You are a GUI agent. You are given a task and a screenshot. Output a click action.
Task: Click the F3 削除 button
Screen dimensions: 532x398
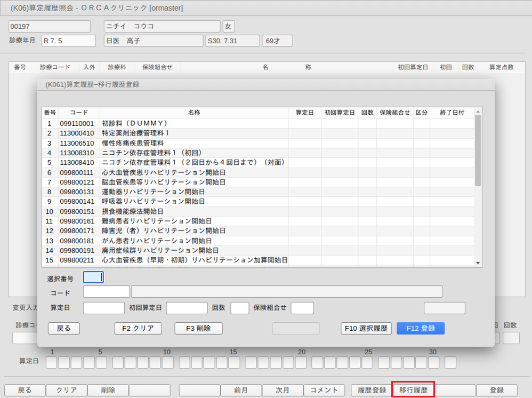tap(198, 329)
